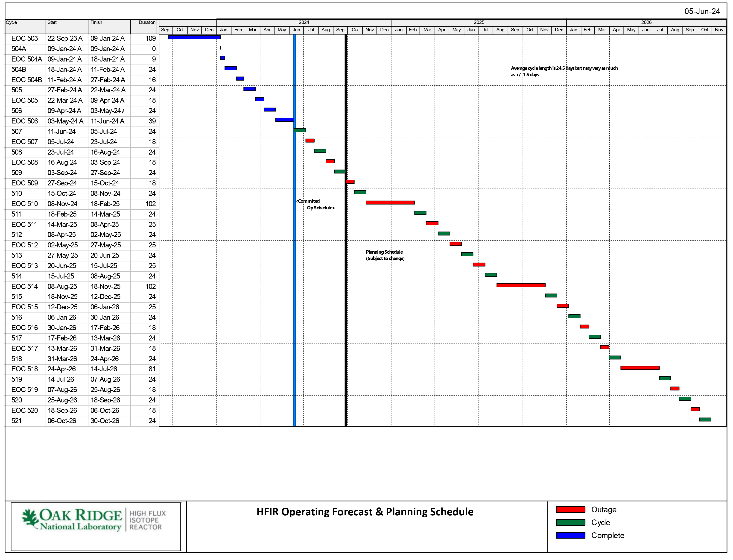The image size is (733, 560).
Task: Click the Duration column header
Action: pyautogui.click(x=147, y=22)
